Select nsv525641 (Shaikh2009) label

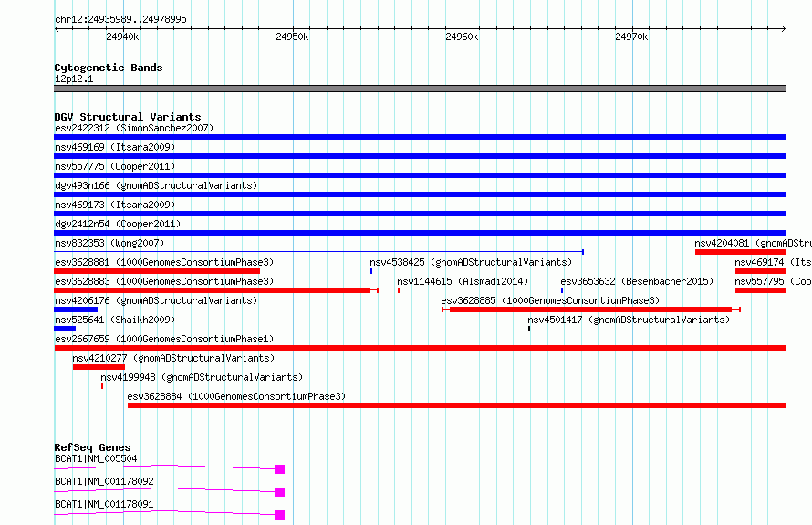point(114,320)
